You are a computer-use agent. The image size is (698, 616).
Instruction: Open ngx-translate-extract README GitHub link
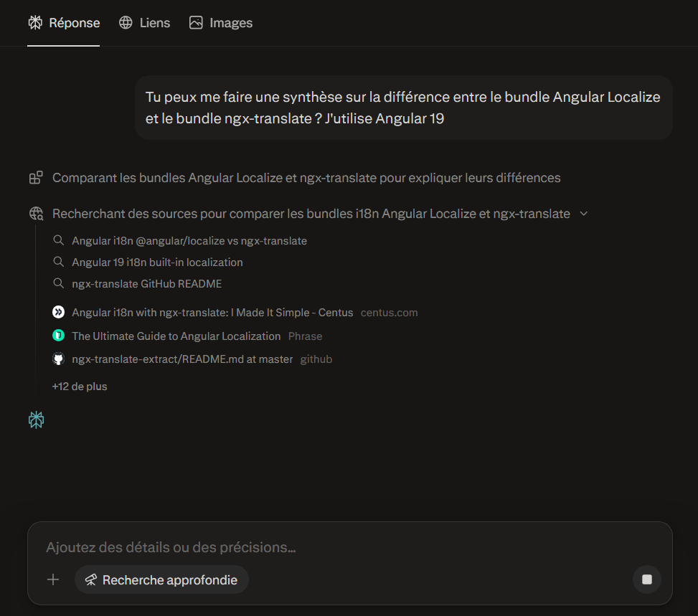[x=182, y=359]
